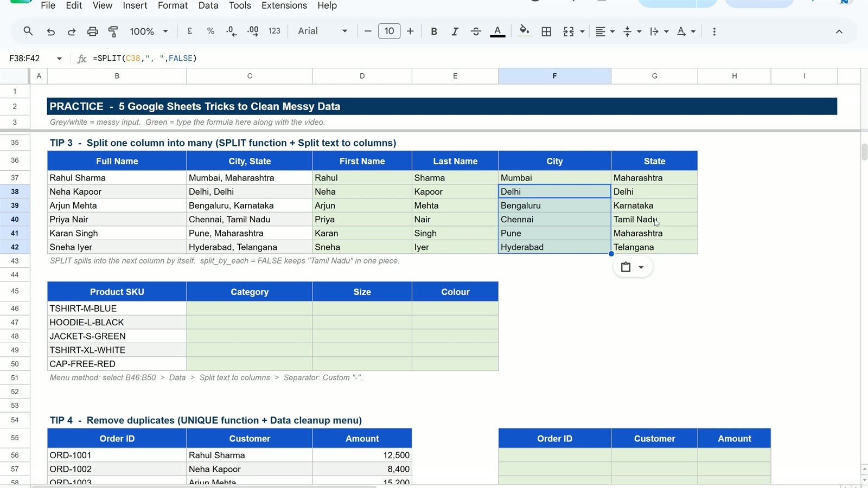Click the font size field
This screenshot has height=488, width=868.
click(x=389, y=31)
